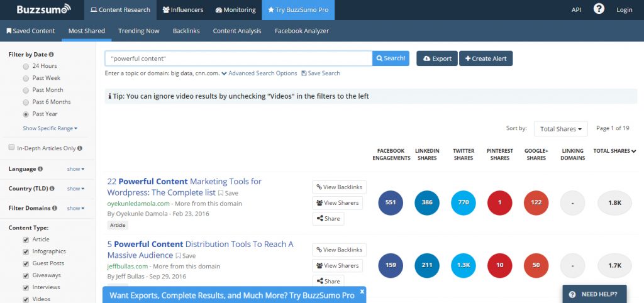Click Save bookmark for 22 Powerful Content article
The height and width of the screenshot is (303, 644).
point(228,193)
